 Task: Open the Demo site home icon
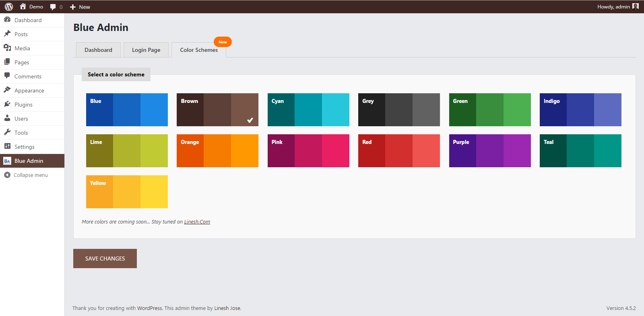pos(23,6)
